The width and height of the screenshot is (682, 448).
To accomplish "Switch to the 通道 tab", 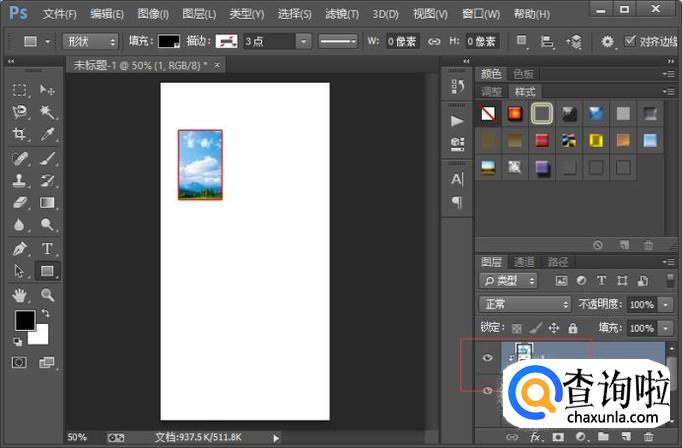I will click(x=524, y=262).
